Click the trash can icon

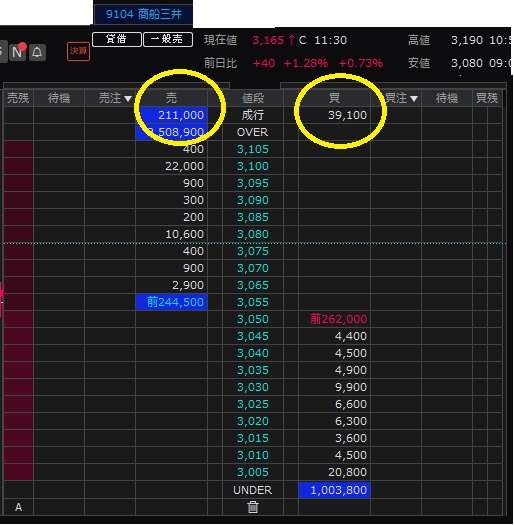[253, 507]
